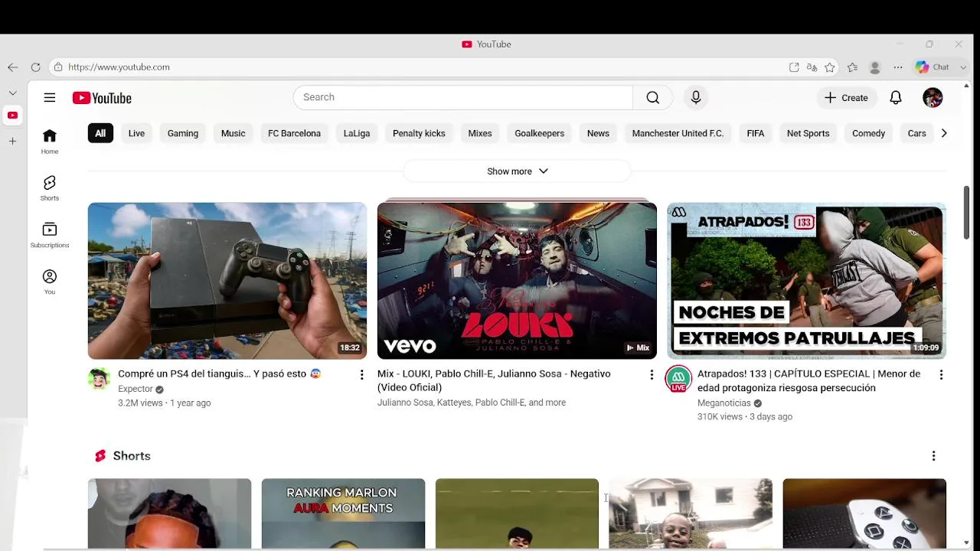Select the LaLiga chip
Image resolution: width=980 pixels, height=551 pixels.
coord(357,133)
